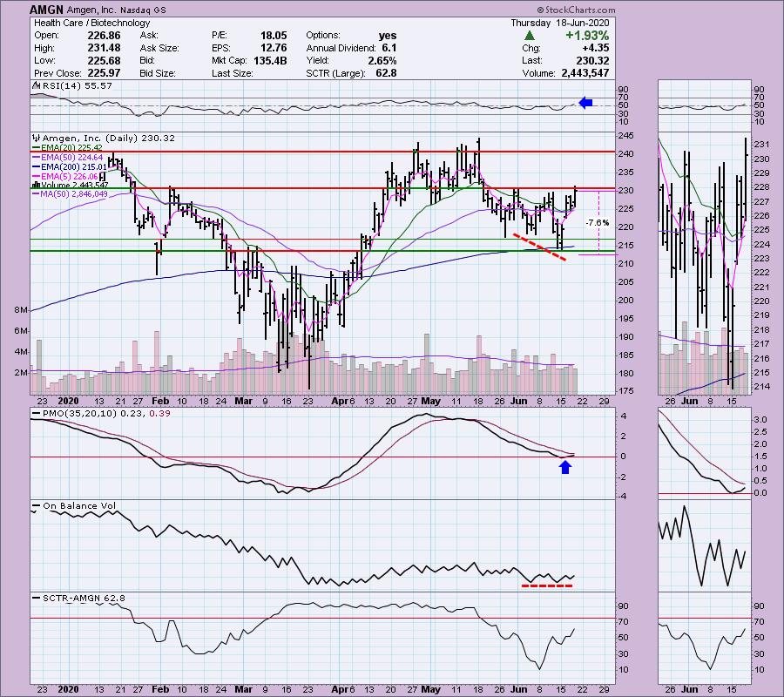Click the EMA(200) 215.01 legend entry

(x=74, y=167)
